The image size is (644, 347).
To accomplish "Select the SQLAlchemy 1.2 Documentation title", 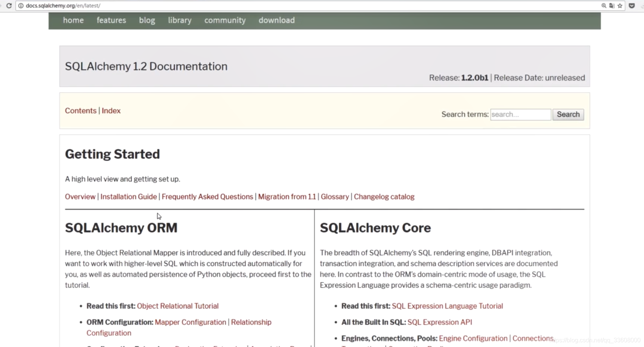I will coord(146,66).
